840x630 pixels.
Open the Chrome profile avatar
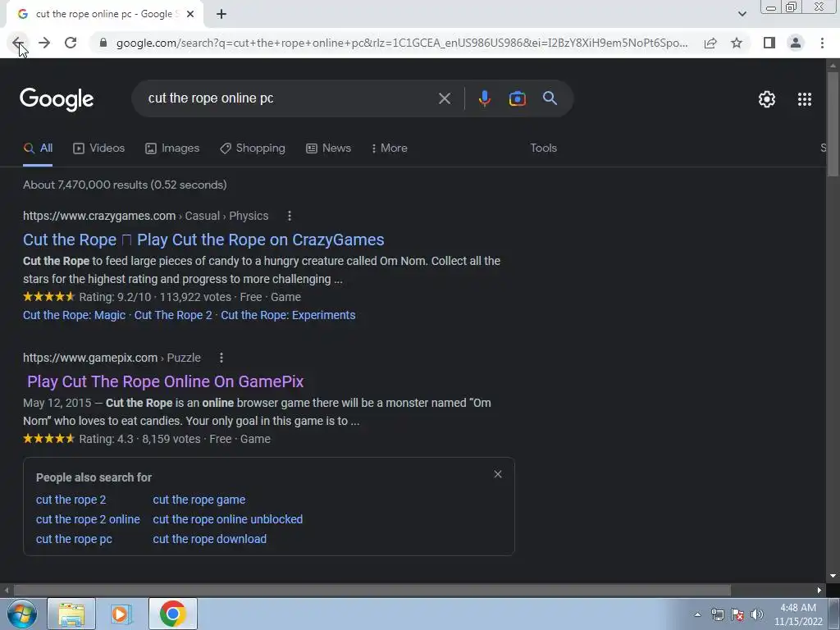coord(796,43)
